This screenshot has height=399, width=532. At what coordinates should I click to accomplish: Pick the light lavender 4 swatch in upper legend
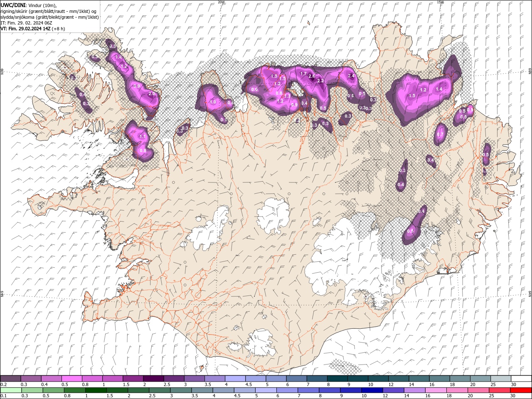235,379
